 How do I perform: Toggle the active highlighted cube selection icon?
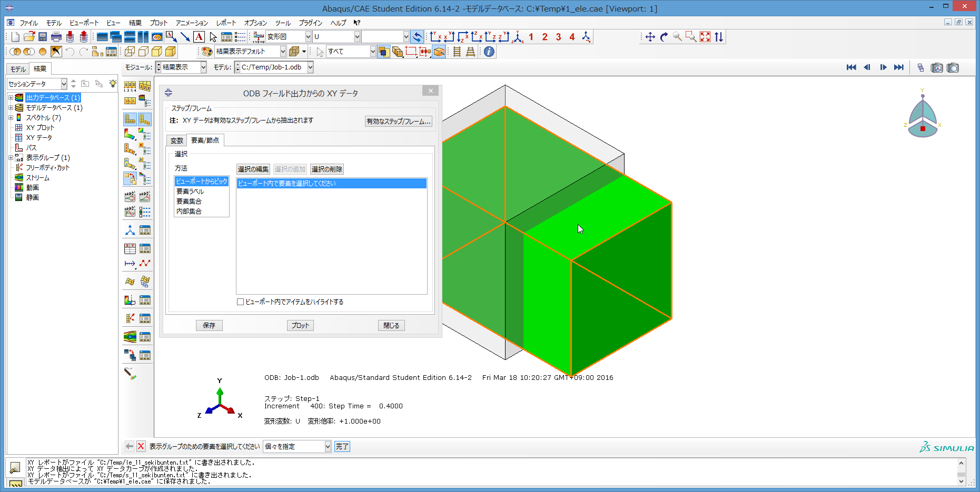(439, 52)
